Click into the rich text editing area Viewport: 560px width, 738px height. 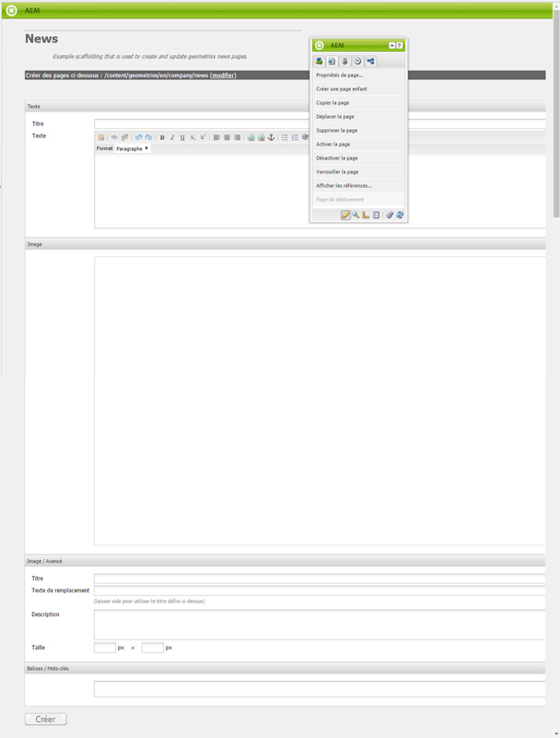[320, 191]
